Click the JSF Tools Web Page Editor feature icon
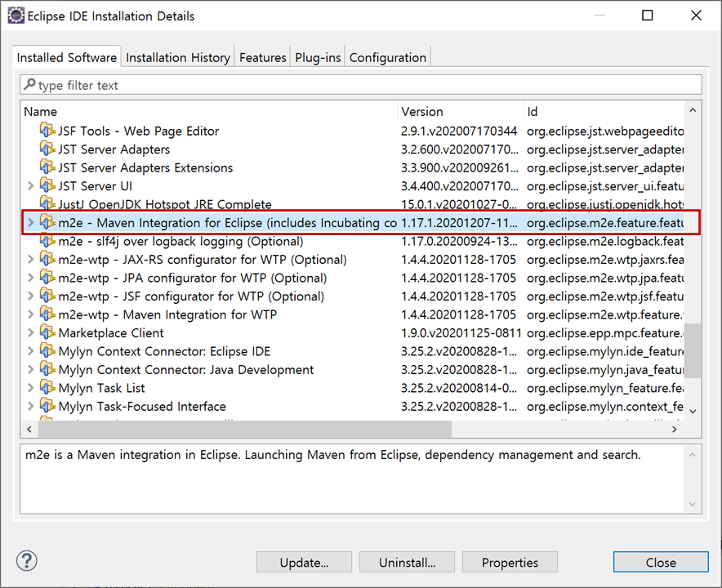 pyautogui.click(x=47, y=131)
